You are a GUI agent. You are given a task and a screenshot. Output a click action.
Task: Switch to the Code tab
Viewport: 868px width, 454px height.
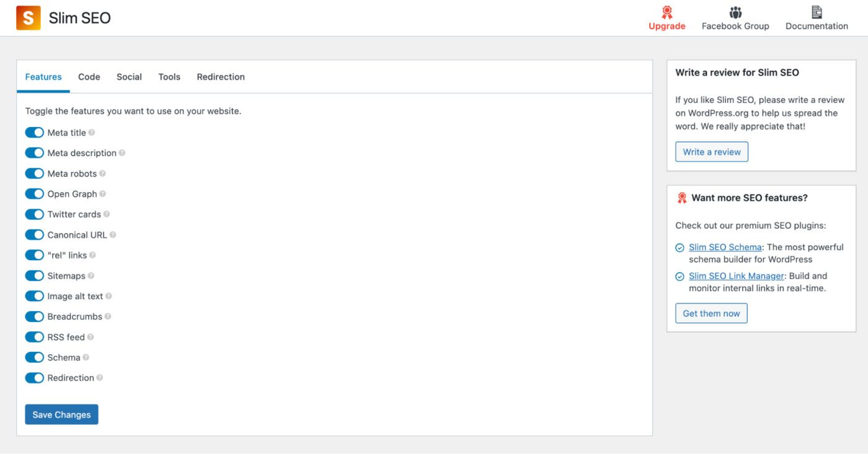pos(89,77)
